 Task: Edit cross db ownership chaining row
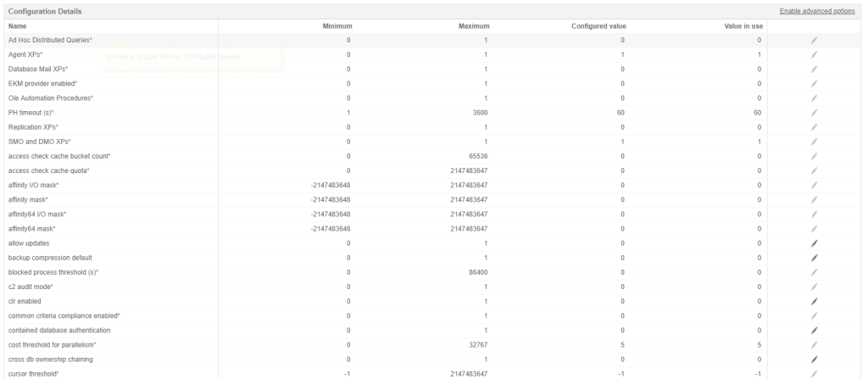814,359
